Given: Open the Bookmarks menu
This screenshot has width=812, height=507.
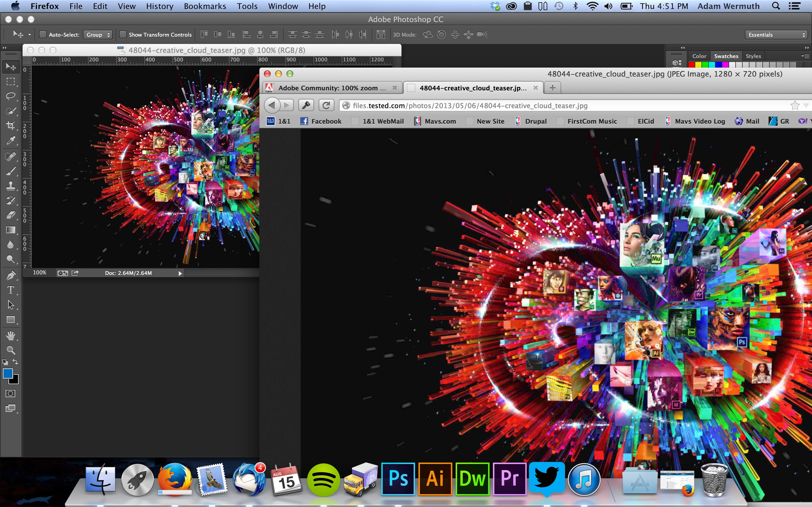Looking at the screenshot, I should pos(205,6).
